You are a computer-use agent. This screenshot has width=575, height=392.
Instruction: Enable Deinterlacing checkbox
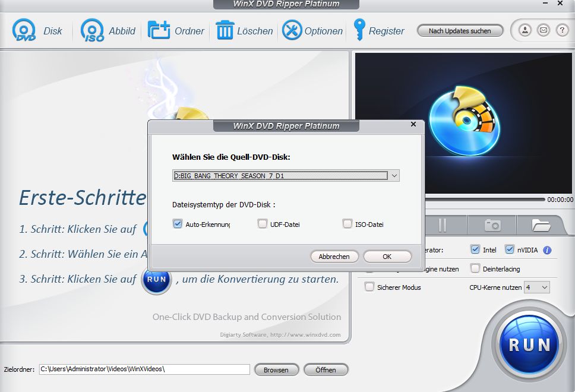[x=475, y=268]
